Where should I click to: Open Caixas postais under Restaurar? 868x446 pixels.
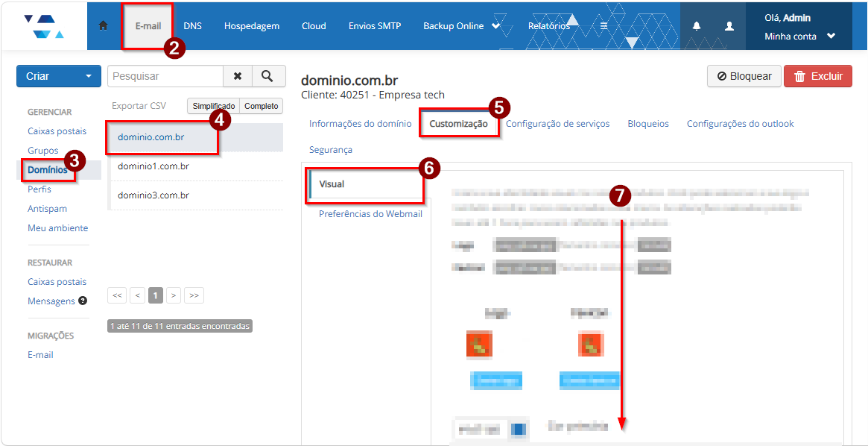(57, 282)
